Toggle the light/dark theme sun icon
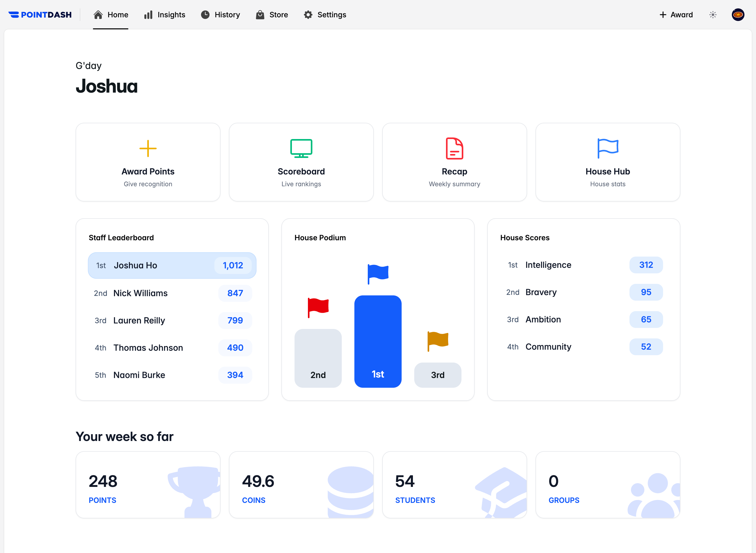756x553 pixels. coord(712,15)
